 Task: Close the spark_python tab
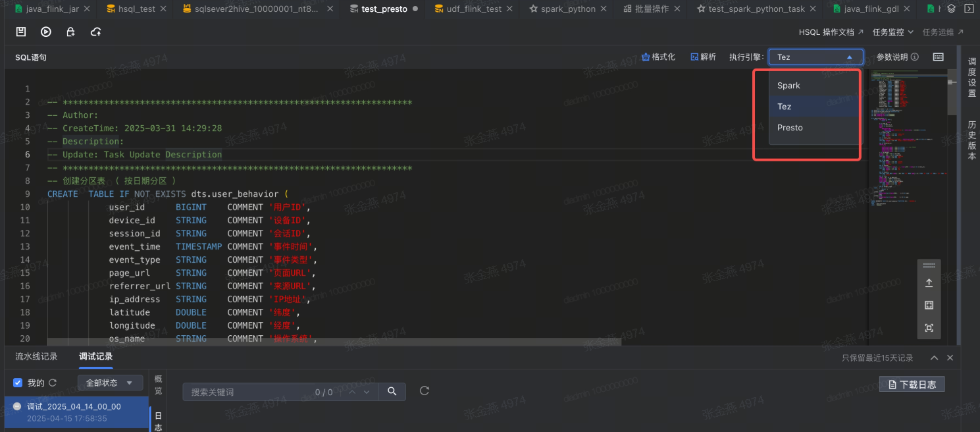tap(605, 9)
